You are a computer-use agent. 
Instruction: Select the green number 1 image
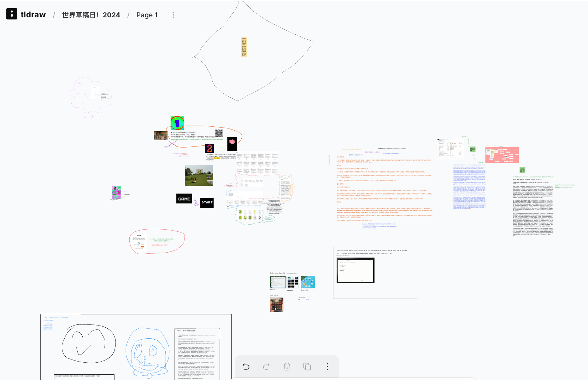(x=177, y=123)
